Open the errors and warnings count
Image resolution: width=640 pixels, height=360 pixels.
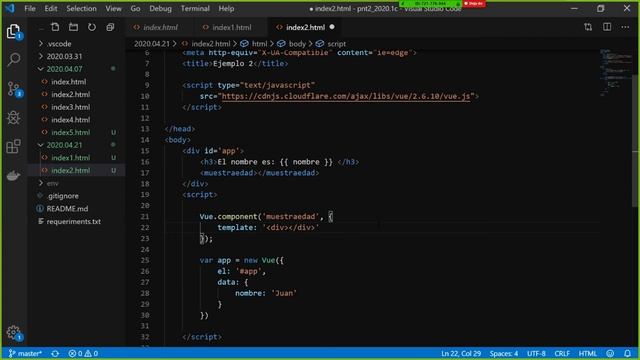[x=83, y=353]
